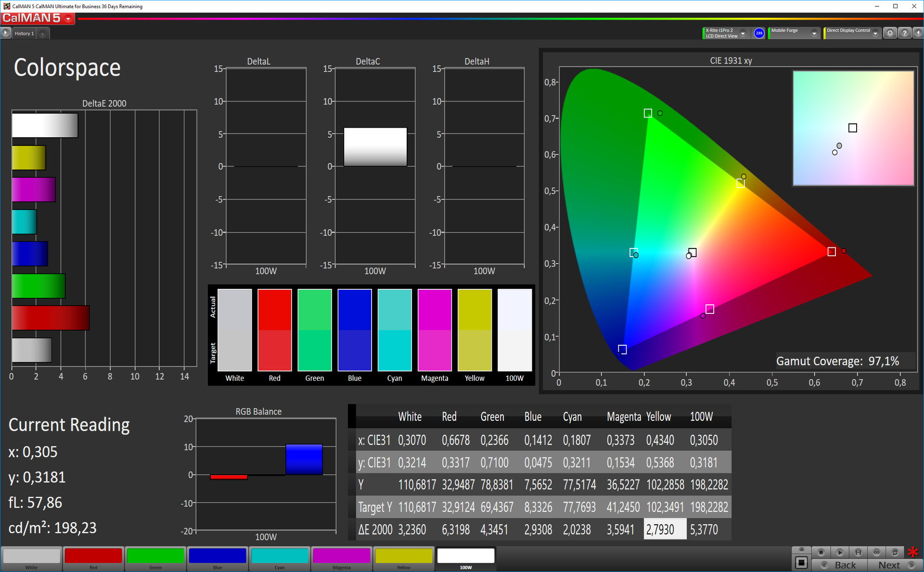Viewport: 924px width, 572px height.
Task: Open the Direct Display Control dropdown
Action: 875,33
